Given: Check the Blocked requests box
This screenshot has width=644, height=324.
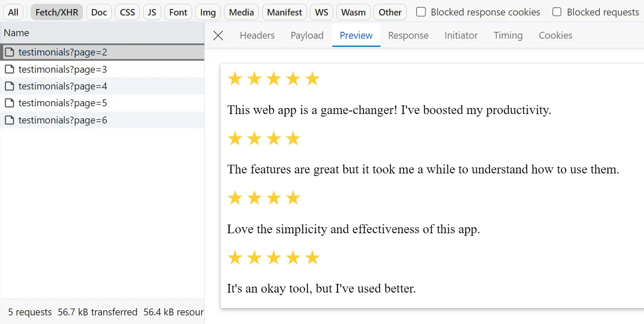Looking at the screenshot, I should (557, 12).
